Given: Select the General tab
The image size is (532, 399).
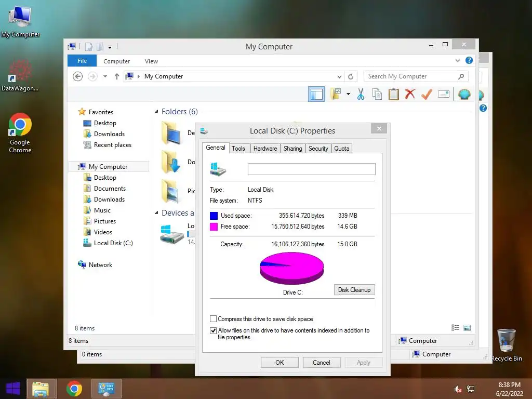Looking at the screenshot, I should coord(216,148).
